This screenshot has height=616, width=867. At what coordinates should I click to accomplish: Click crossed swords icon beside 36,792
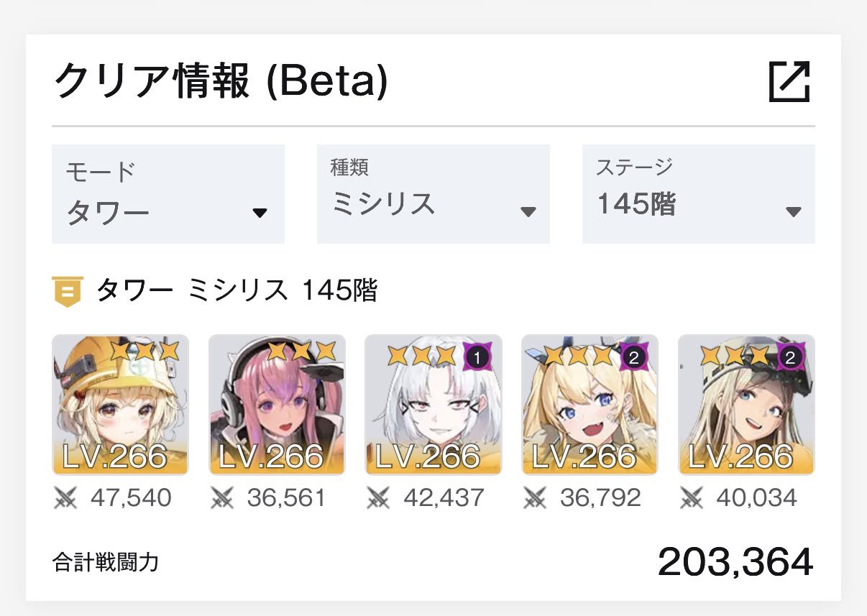pos(536,498)
